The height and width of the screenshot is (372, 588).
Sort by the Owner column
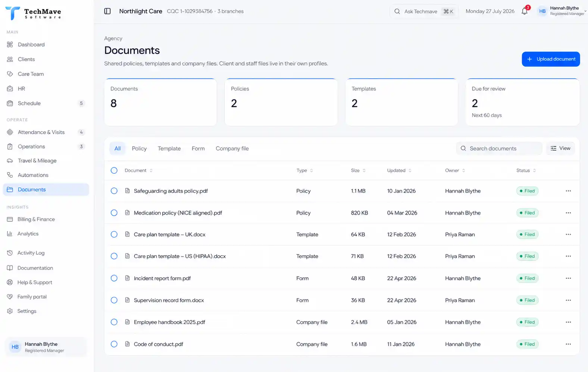(455, 170)
